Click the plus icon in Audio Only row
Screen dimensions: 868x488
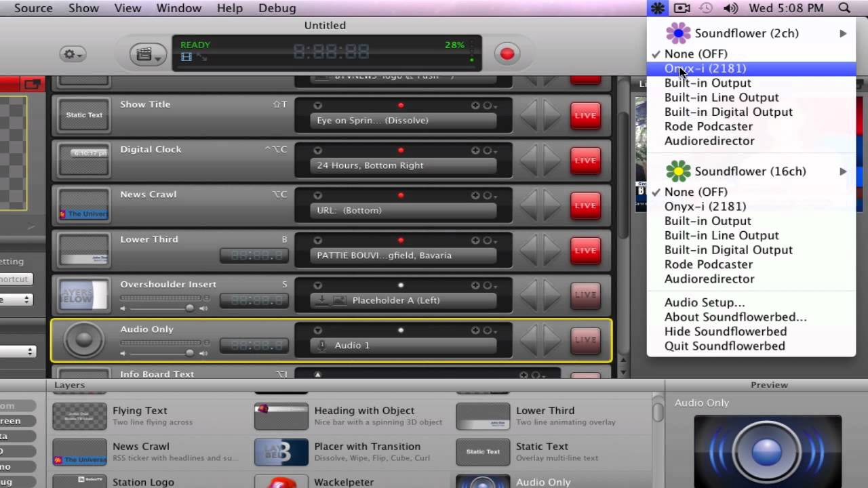pos(475,331)
